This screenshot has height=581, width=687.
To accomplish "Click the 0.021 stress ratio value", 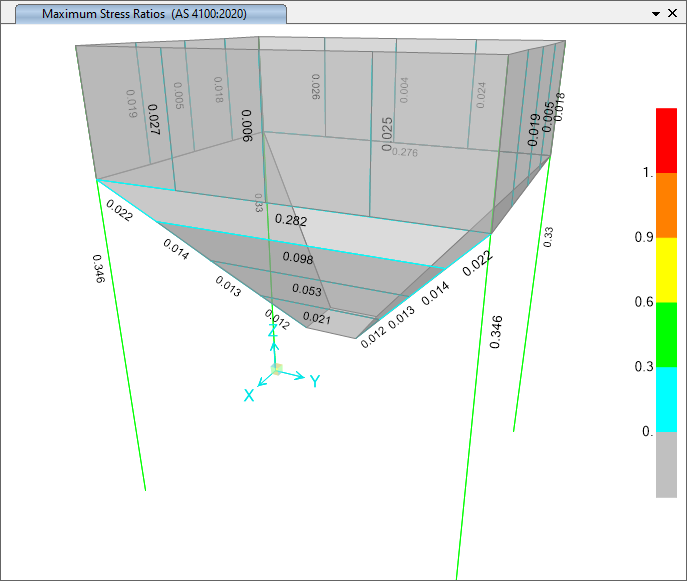I will pyautogui.click(x=316, y=319).
